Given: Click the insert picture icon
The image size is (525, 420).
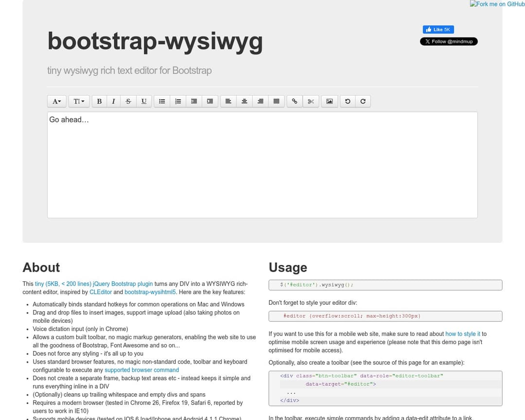Looking at the screenshot, I should (x=330, y=101).
